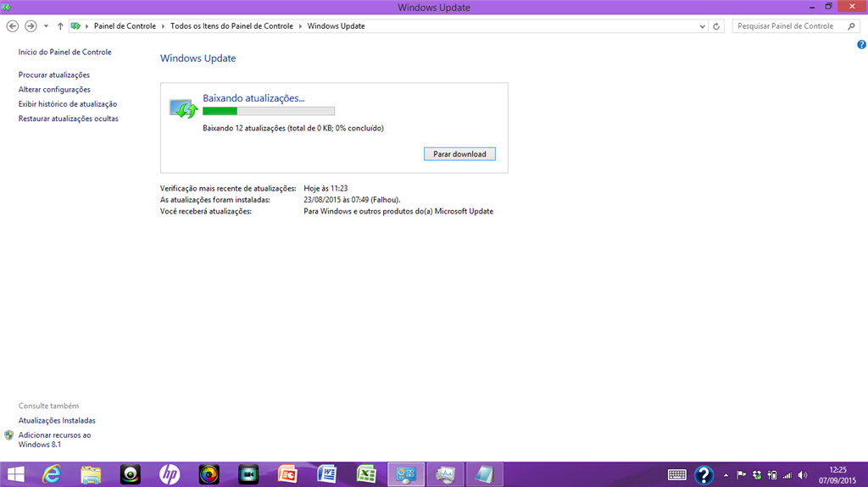The width and height of the screenshot is (868, 487).
Task: Click the search magnifier icon
Action: pyautogui.click(x=851, y=26)
